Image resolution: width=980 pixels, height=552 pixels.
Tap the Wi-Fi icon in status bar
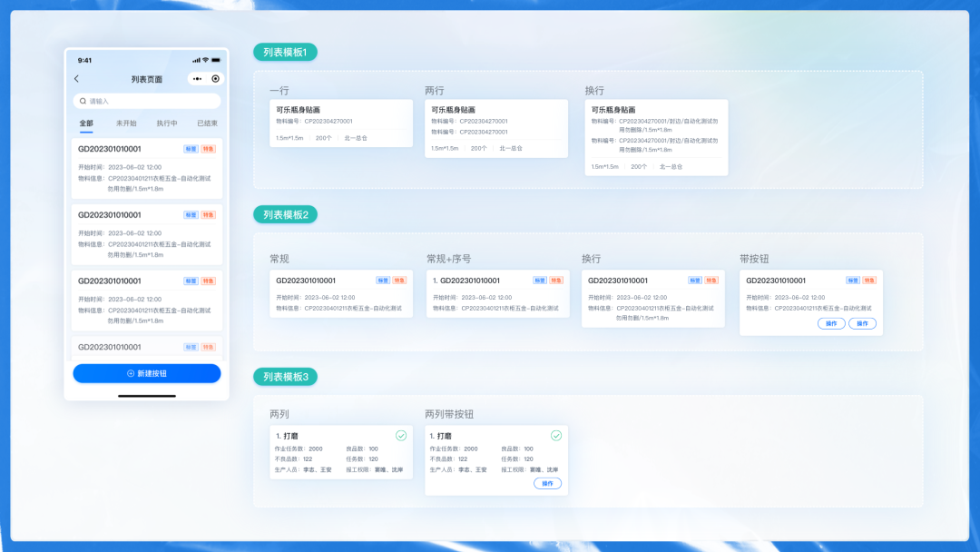[x=205, y=60]
